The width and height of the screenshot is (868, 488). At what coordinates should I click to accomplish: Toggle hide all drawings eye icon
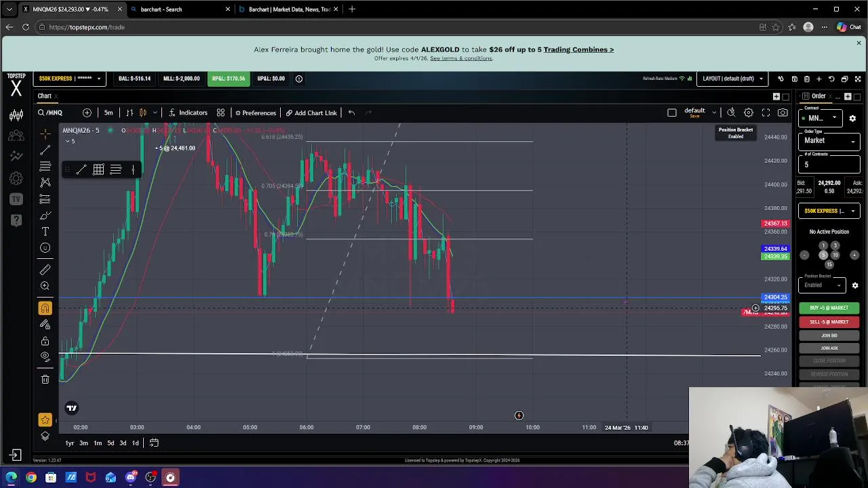(45, 357)
